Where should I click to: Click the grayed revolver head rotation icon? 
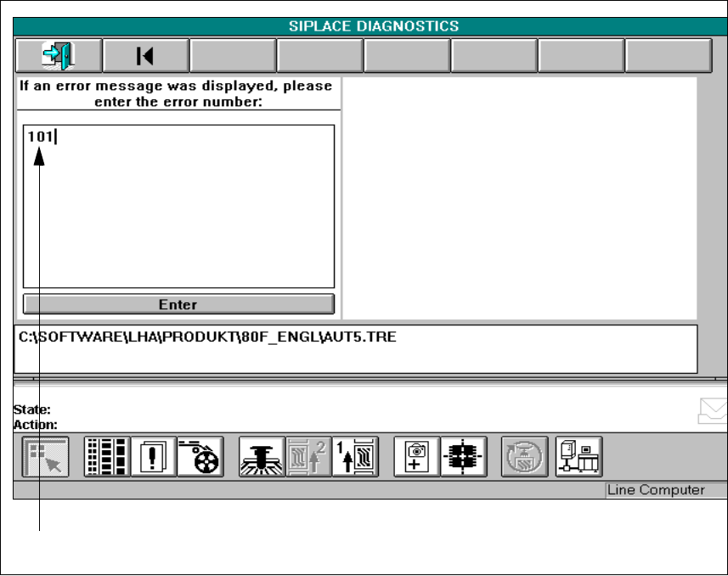click(x=525, y=456)
